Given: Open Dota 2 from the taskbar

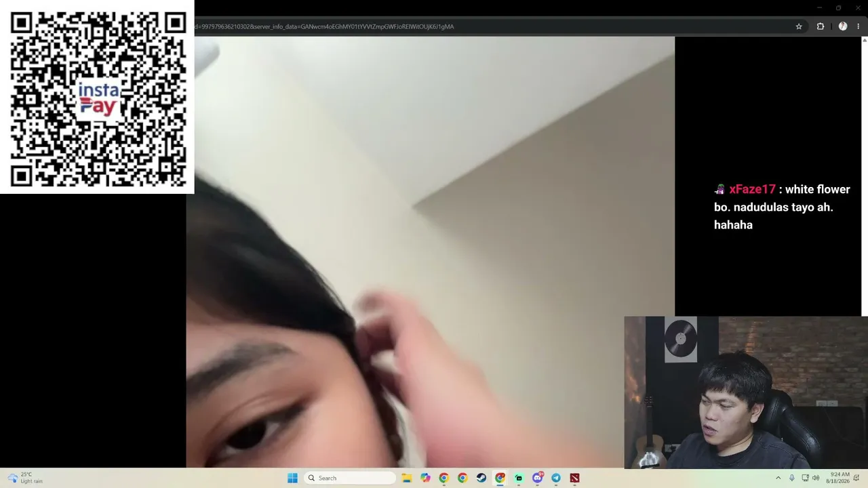Looking at the screenshot, I should click(574, 478).
